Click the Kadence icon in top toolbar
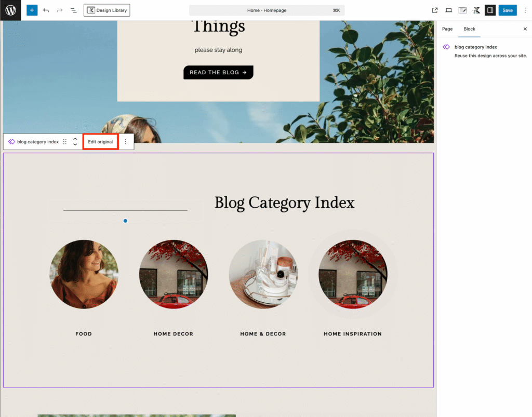Viewport: 532px width, 417px height. click(476, 10)
